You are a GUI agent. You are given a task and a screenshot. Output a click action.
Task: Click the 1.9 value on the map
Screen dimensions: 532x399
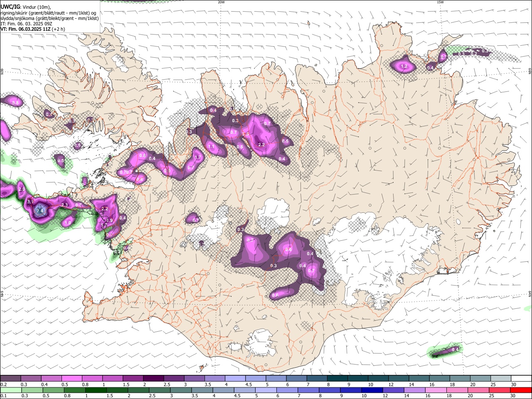110,221
